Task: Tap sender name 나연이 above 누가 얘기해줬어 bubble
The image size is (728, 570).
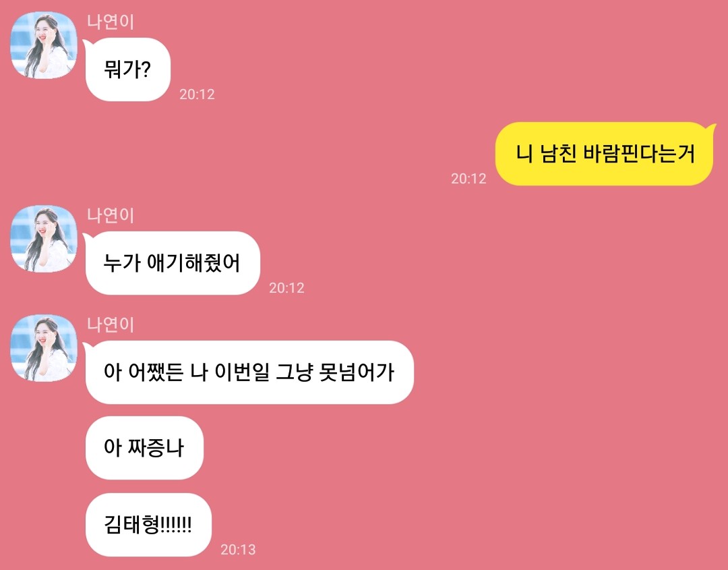Action: click(111, 216)
